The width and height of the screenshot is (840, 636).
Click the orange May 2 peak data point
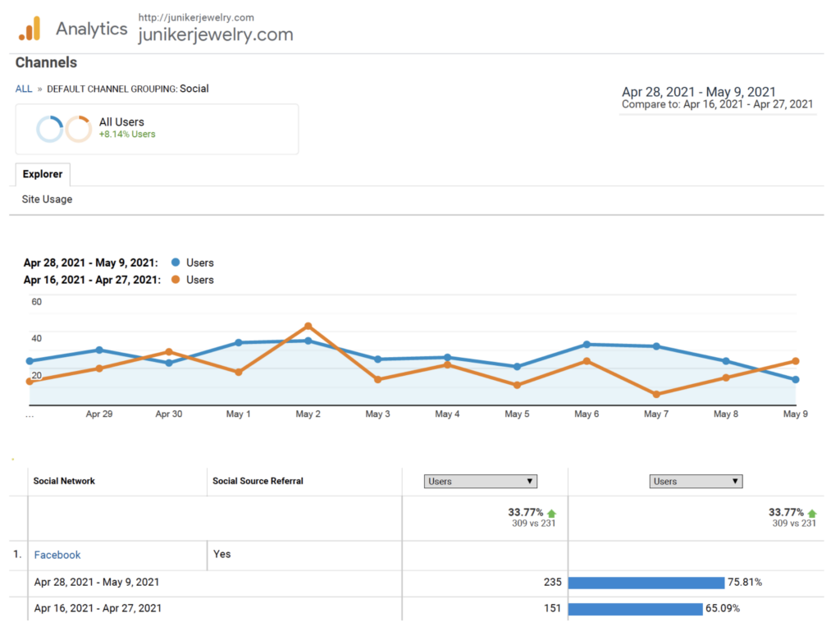(308, 326)
